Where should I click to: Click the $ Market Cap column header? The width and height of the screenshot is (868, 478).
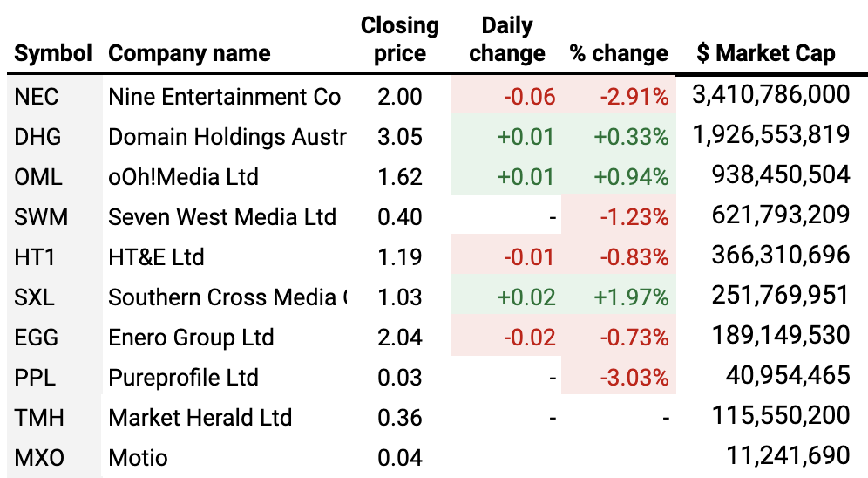pos(766,54)
